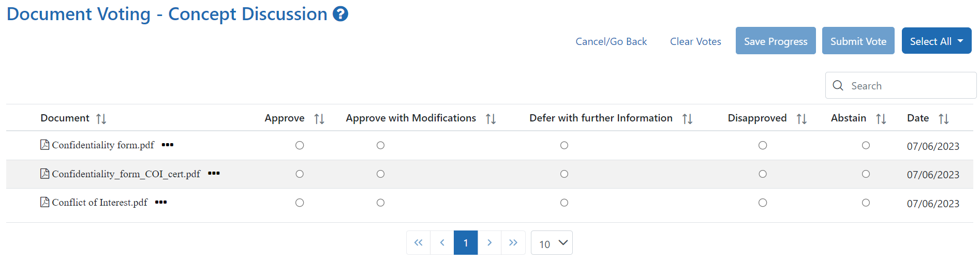Click the Submit Vote button

click(x=858, y=41)
